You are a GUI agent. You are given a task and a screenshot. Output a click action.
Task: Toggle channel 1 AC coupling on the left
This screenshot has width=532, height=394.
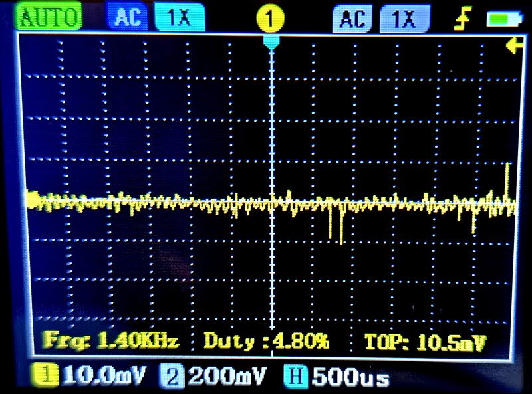click(x=127, y=19)
